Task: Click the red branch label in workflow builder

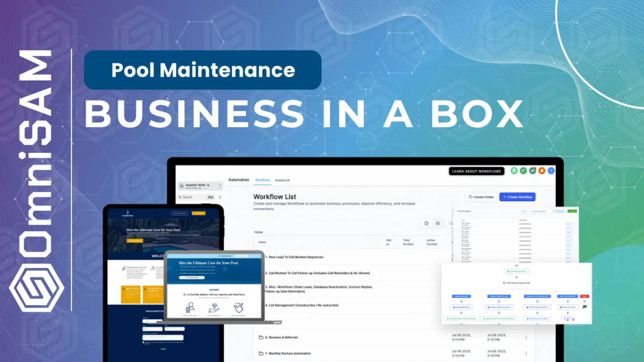Action: tap(584, 296)
